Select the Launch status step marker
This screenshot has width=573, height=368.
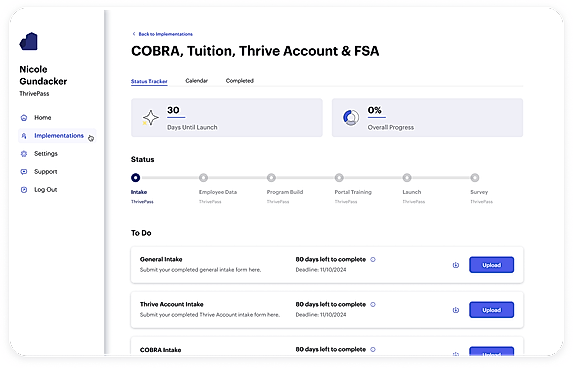[x=407, y=178]
